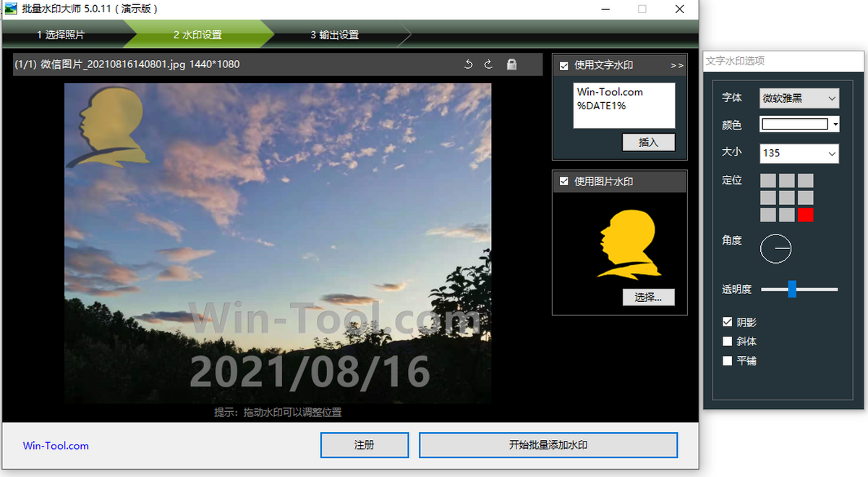
Task: Click the 开始批量添加水印 button
Action: [548, 445]
